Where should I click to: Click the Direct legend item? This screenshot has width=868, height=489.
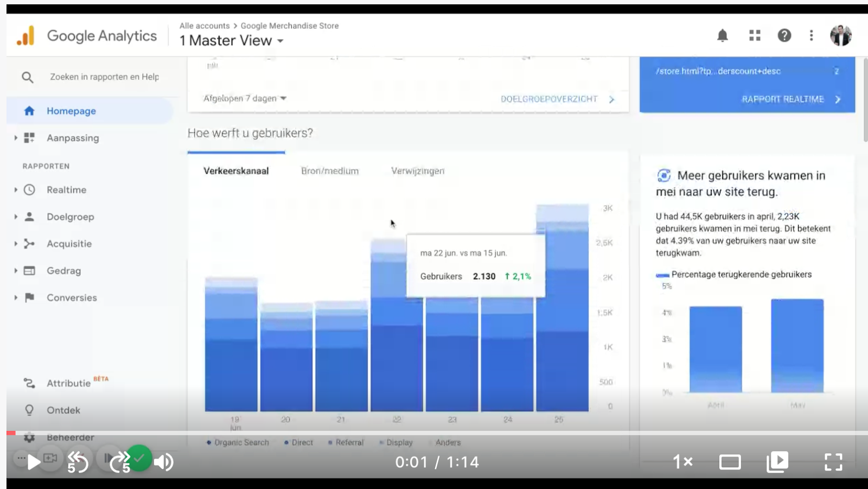[x=298, y=442]
